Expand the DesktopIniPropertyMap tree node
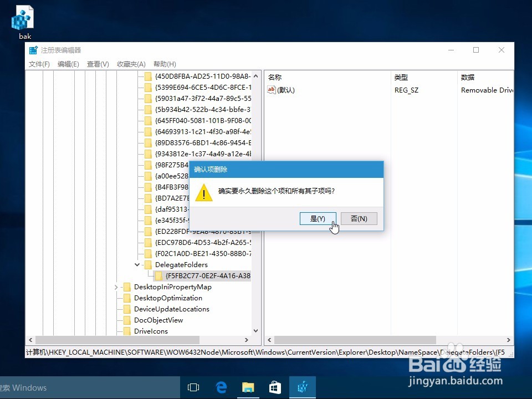532x399 pixels. [x=116, y=287]
